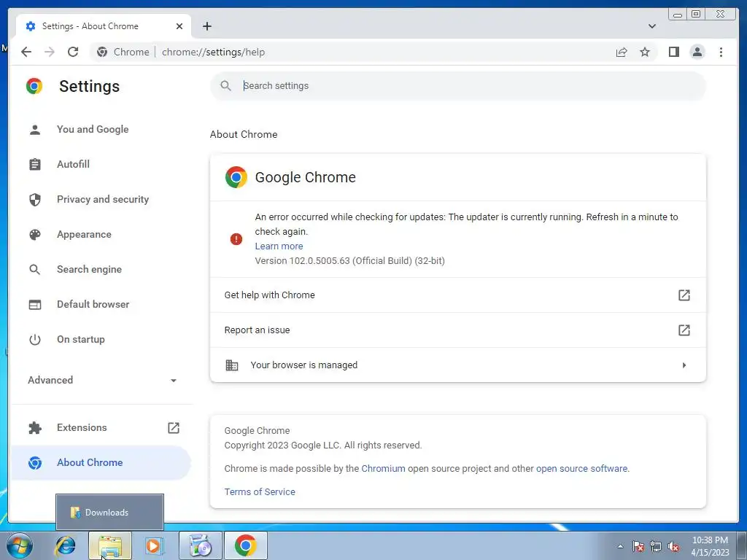Click the forward navigation arrow
The image size is (747, 560).
pyautogui.click(x=50, y=52)
